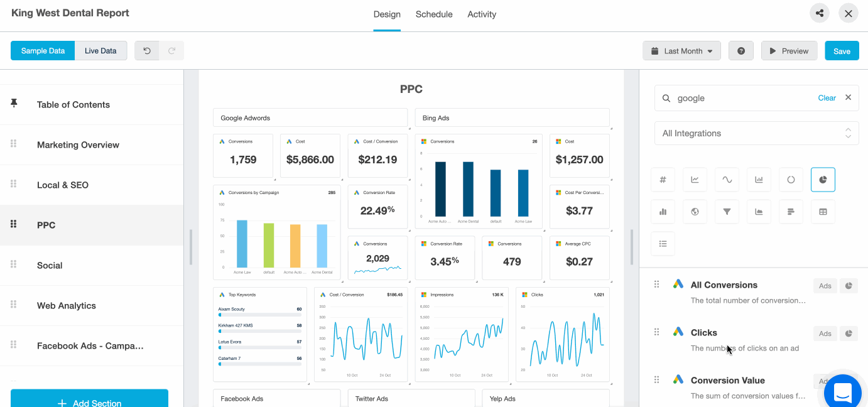Select the PPC section in the sidebar

[92, 225]
